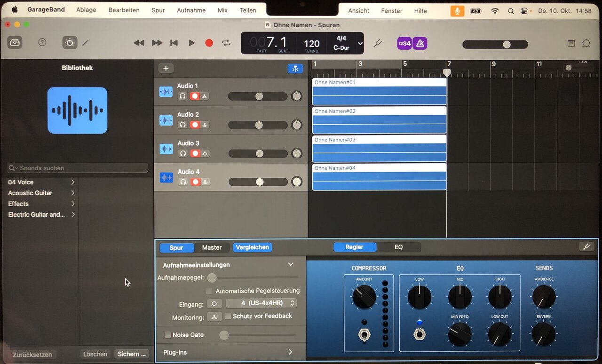Toggle the 1234 count-in button
The width and height of the screenshot is (602, 364).
[404, 43]
